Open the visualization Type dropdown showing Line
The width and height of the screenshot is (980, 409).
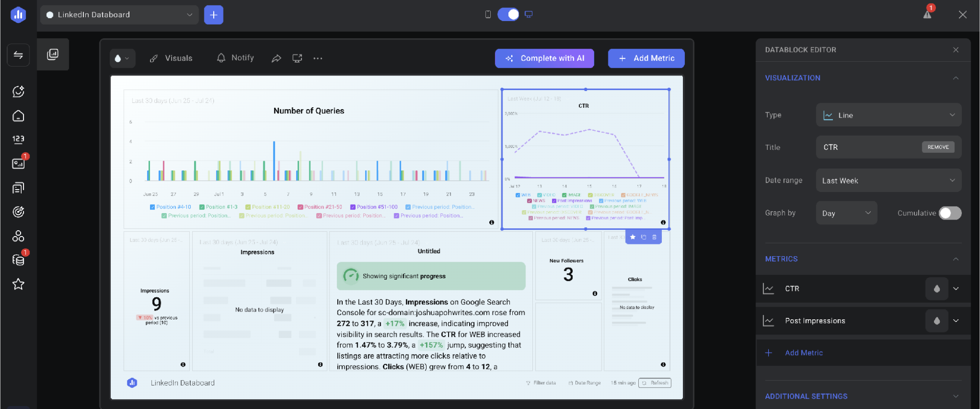[x=888, y=115]
